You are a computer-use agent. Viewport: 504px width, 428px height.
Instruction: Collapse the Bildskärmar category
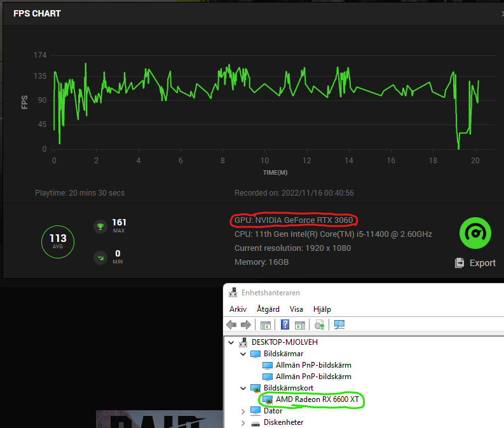tap(243, 354)
